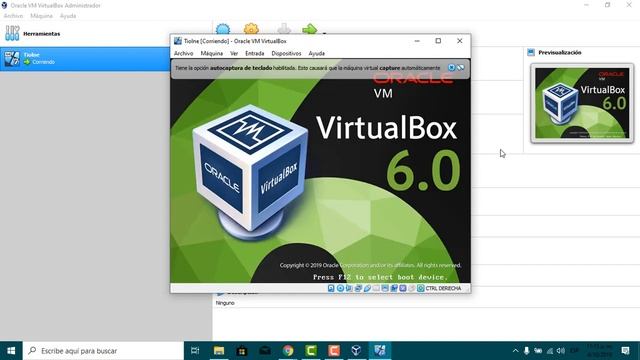
Task: Click the network adapter status icon
Action: click(x=358, y=289)
